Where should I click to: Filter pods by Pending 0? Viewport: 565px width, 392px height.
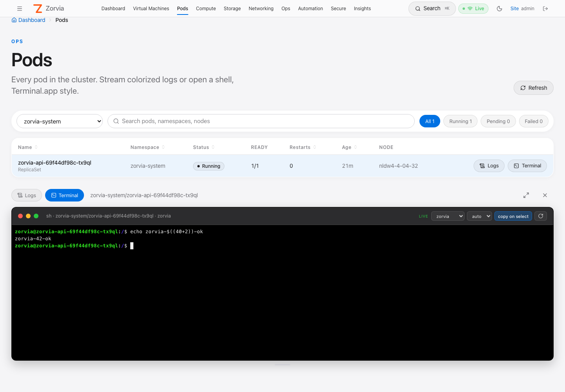(x=498, y=121)
